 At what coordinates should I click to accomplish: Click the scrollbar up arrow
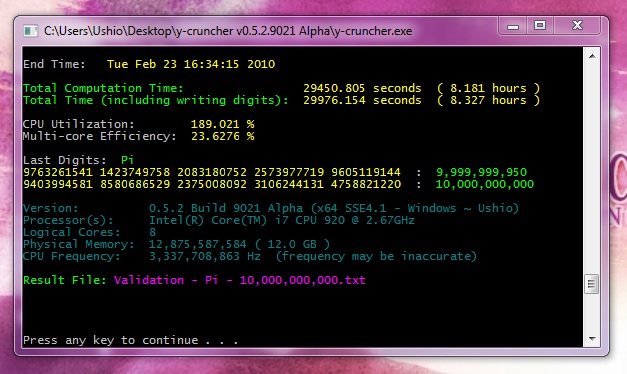[592, 56]
